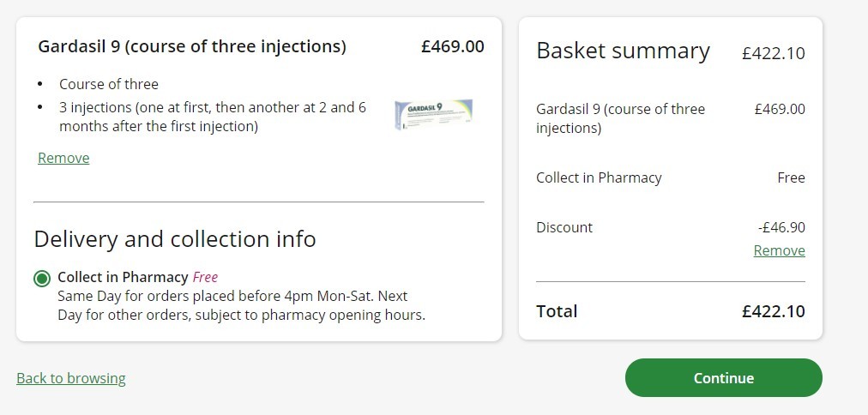Click the '3 injections' schedule description
This screenshot has height=415, width=868.
pos(213,117)
